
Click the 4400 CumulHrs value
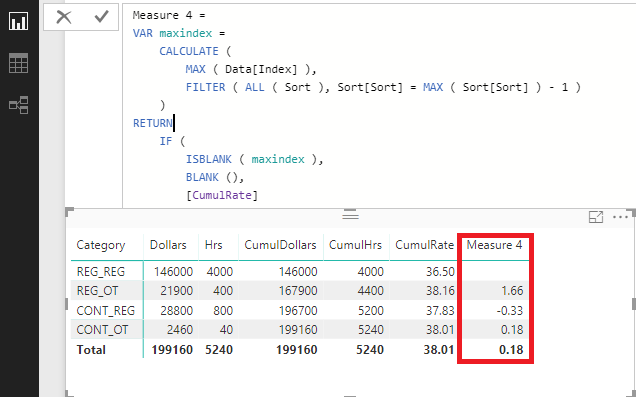click(x=370, y=291)
